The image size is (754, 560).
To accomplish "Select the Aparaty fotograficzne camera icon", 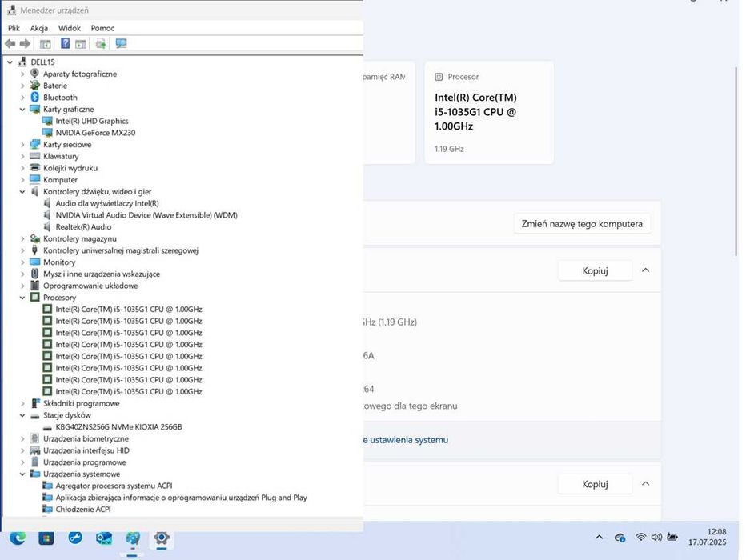I will tap(34, 74).
